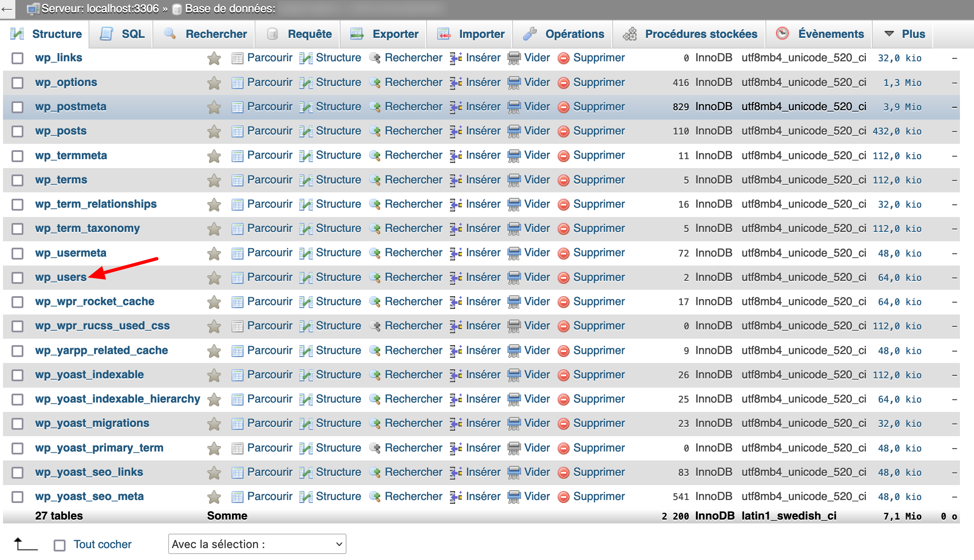
Task: Click the browse table icon for wp_options
Action: pyautogui.click(x=237, y=83)
